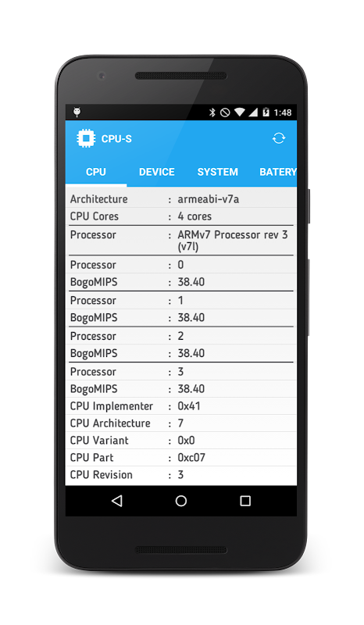The width and height of the screenshot is (364, 625).
Task: Tap the do-not-disturb blocked circle icon
Action: 225,112
